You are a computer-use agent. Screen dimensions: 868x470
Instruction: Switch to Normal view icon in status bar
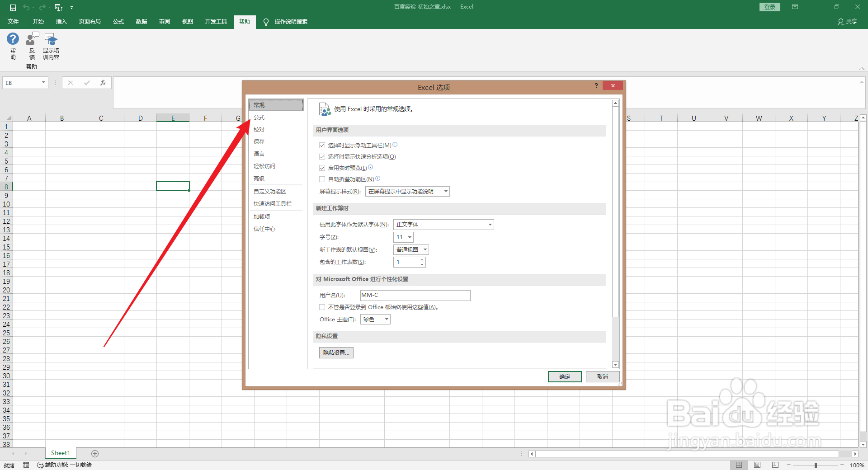pyautogui.click(x=739, y=465)
